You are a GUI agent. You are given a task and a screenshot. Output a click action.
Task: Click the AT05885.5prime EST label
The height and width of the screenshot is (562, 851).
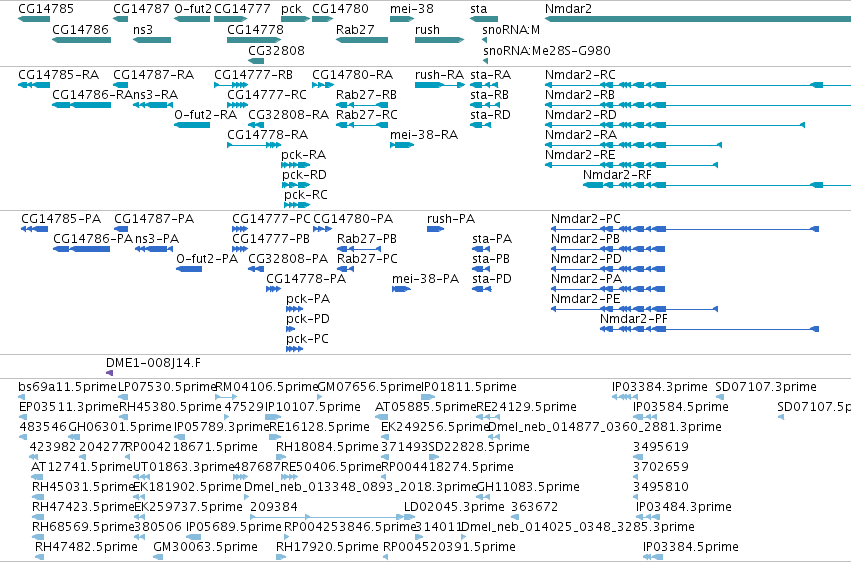[426, 407]
